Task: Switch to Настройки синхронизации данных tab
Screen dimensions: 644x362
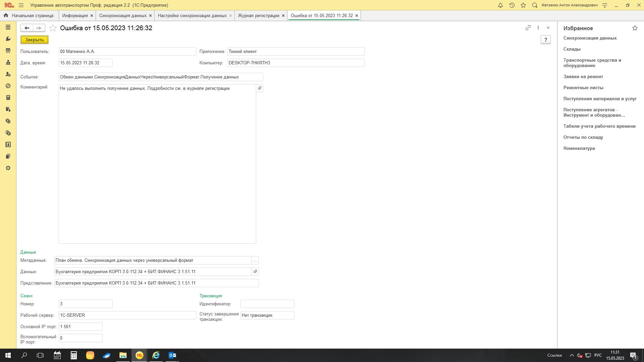Action: [192, 16]
